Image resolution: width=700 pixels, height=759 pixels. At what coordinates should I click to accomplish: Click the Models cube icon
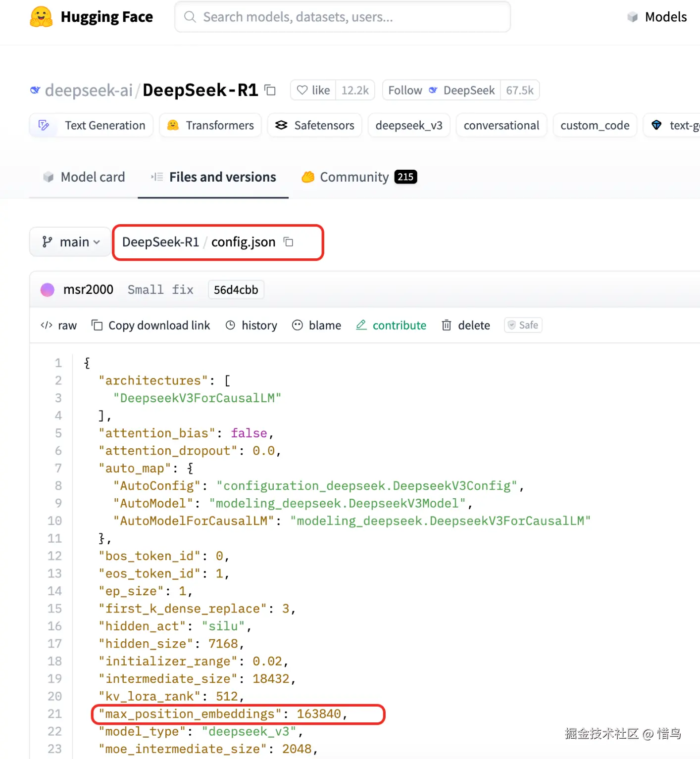tap(632, 17)
